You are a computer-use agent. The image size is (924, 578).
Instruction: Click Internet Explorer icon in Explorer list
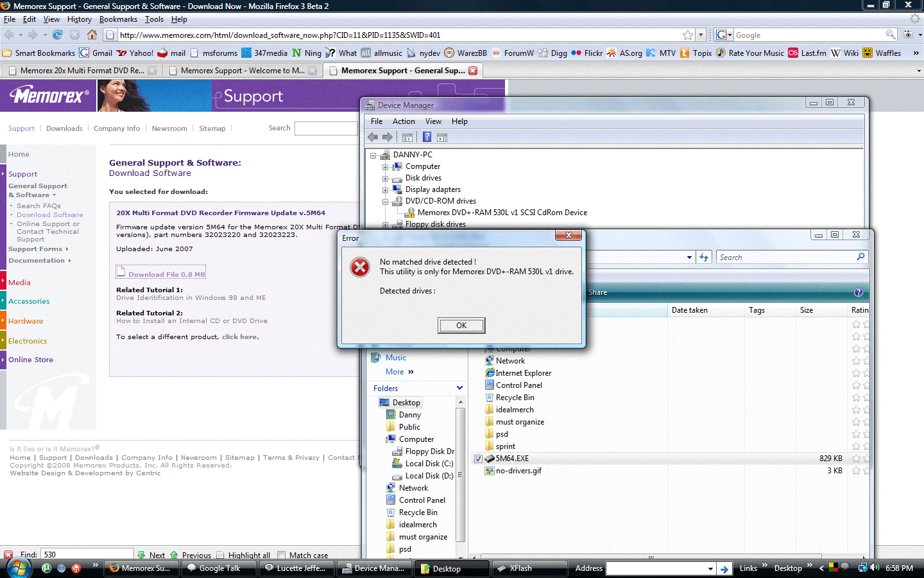[x=490, y=373]
